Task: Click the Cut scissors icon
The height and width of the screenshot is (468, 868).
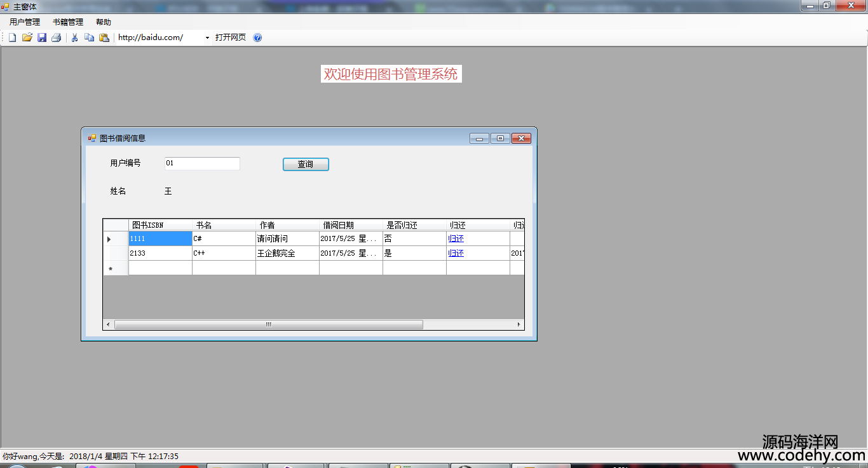Action: (74, 38)
